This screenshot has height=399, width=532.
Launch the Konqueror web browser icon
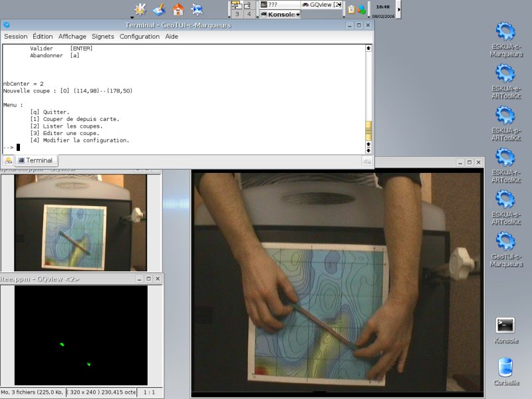197,9
